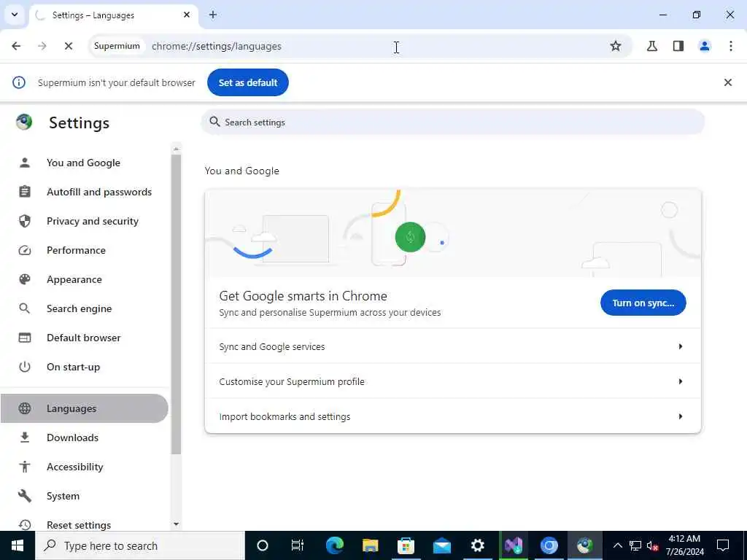Click the forward navigation arrow
Screen dimensions: 747x560
[x=42, y=46]
